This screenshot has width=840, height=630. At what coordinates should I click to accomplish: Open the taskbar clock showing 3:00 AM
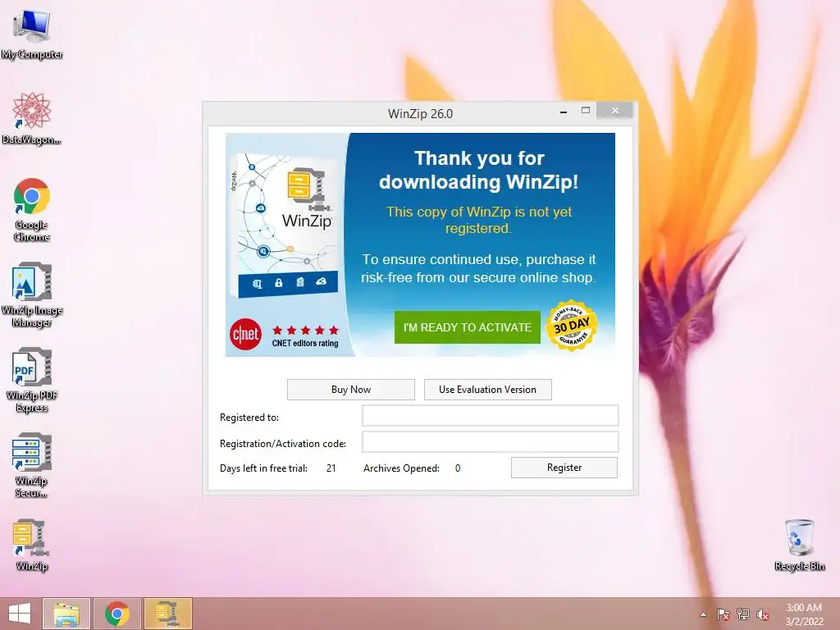pyautogui.click(x=804, y=614)
